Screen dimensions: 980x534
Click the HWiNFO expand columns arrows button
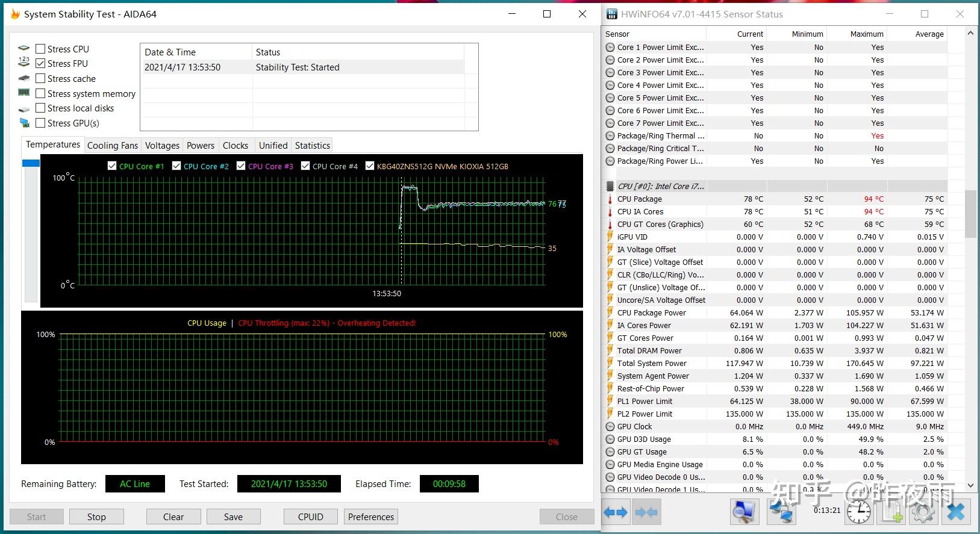pyautogui.click(x=616, y=512)
